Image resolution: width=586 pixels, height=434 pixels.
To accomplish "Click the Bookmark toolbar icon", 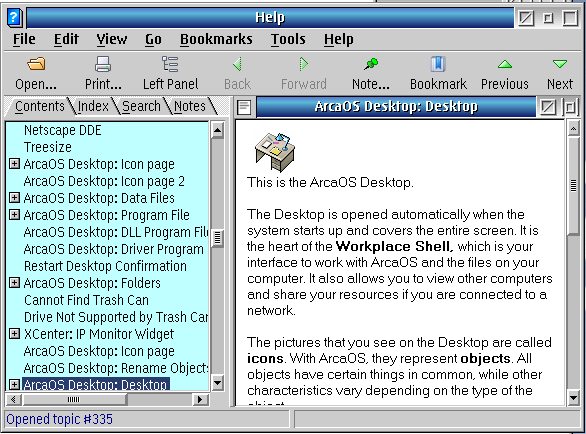I will click(438, 64).
